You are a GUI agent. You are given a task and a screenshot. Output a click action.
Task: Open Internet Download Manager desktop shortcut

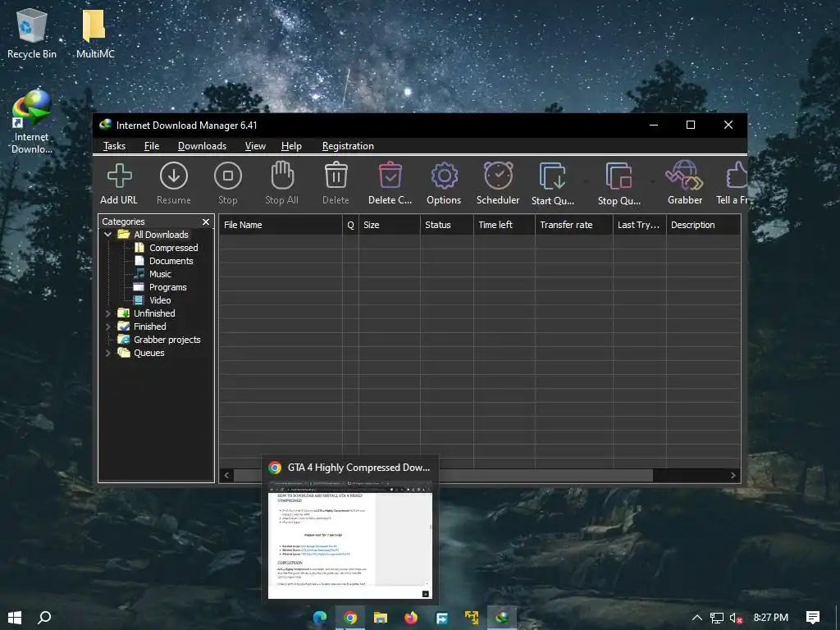pyautogui.click(x=32, y=121)
